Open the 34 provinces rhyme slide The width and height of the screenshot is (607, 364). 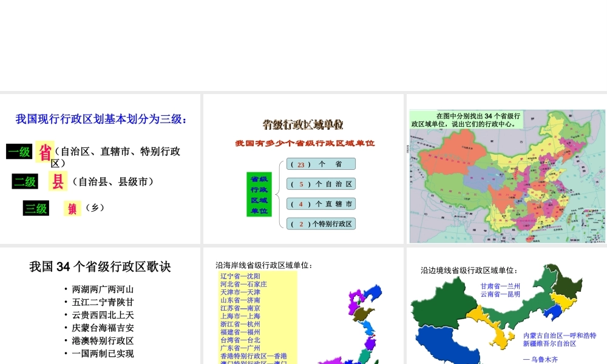100,306
